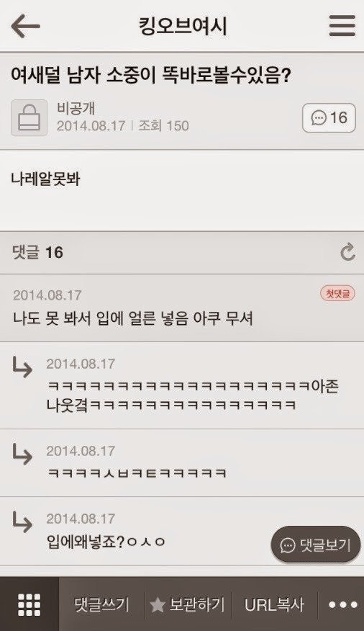The image size is (364, 631).
Task: Click the floating 댓글보기 button
Action: click(315, 545)
